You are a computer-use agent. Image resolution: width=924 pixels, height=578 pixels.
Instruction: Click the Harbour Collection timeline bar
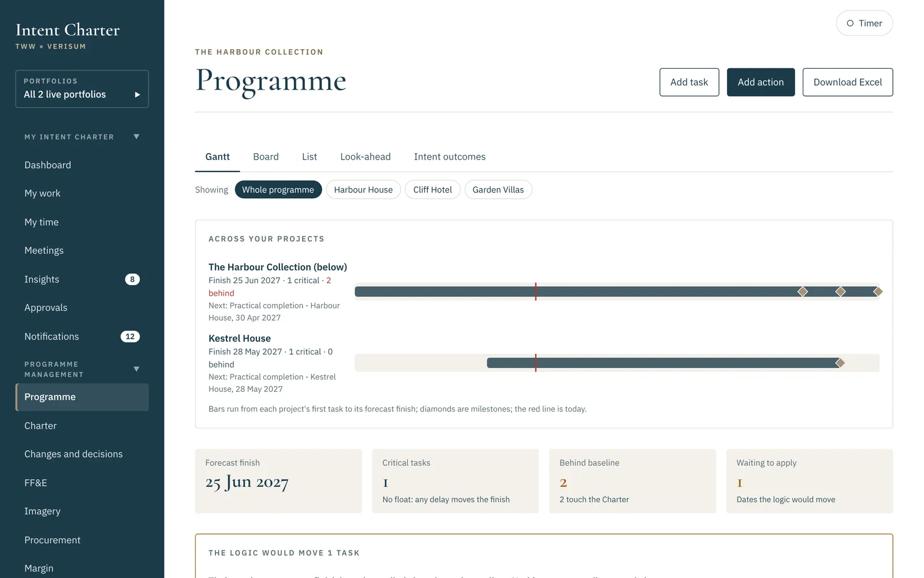617,292
